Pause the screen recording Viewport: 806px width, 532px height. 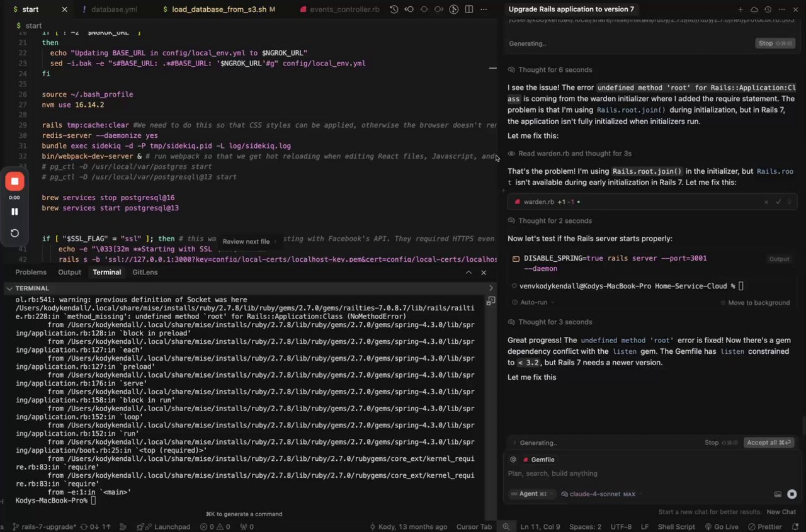pos(14,212)
